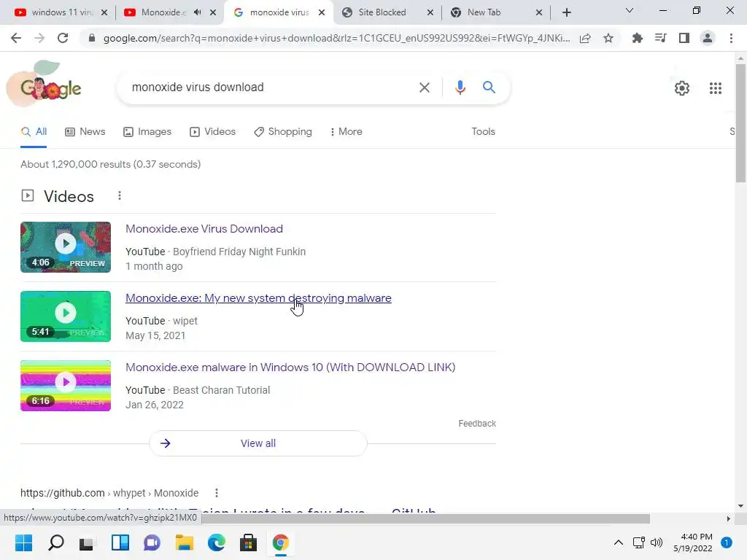Viewport: 747px width, 560px height.
Task: Close the monoxide virus Google tab
Action: [x=322, y=12]
